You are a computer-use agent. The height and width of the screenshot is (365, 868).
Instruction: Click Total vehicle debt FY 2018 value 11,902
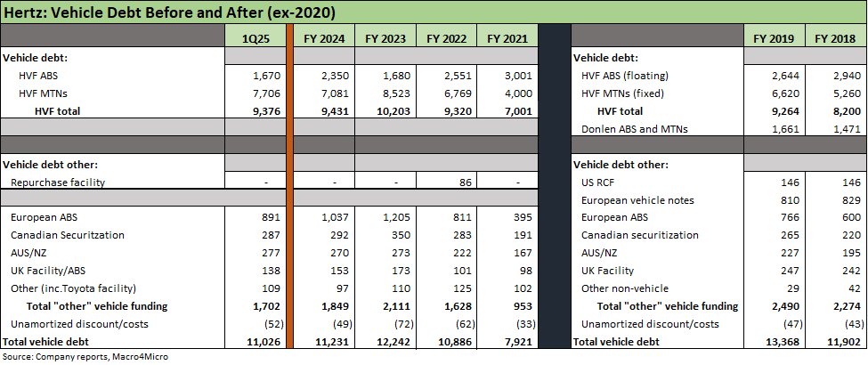click(x=844, y=342)
